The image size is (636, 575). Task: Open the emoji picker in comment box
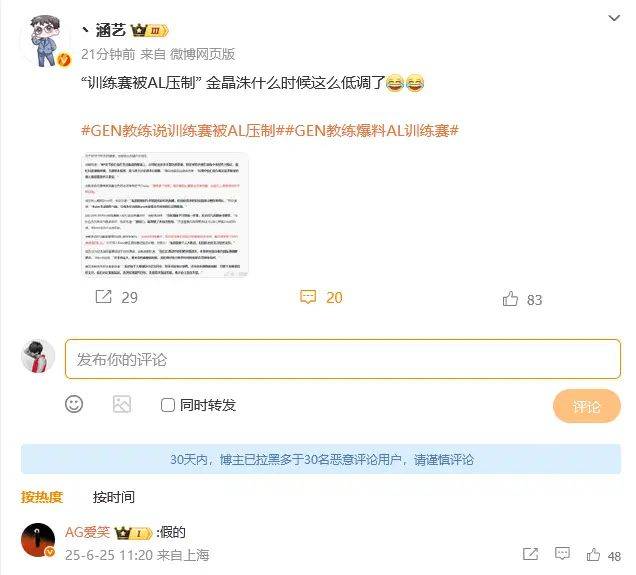74,404
